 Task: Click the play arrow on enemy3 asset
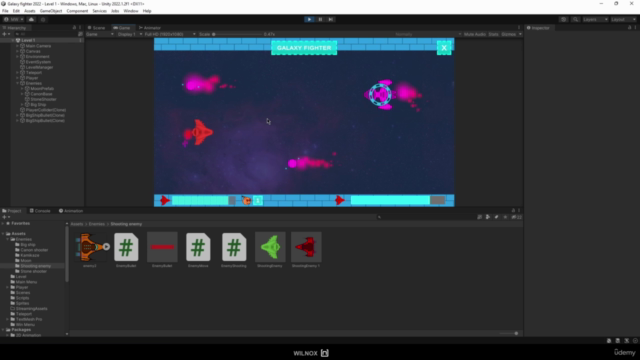click(x=106, y=247)
